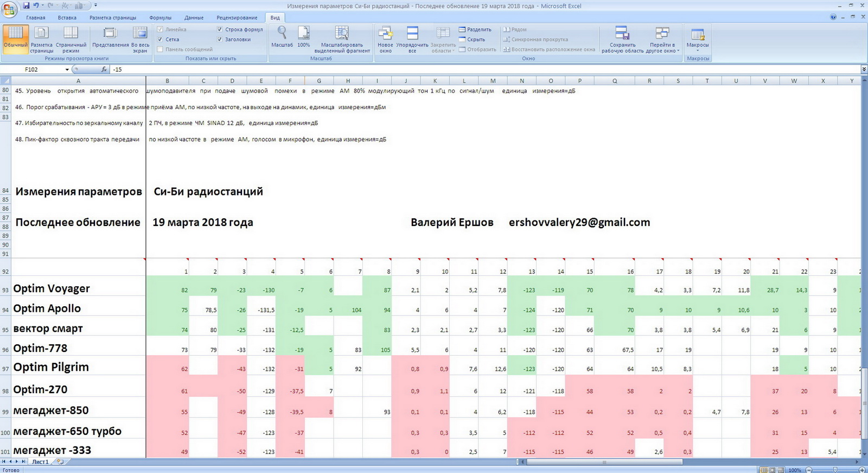
Task: Open the Разметка страницы ribbon tab
Action: [113, 17]
